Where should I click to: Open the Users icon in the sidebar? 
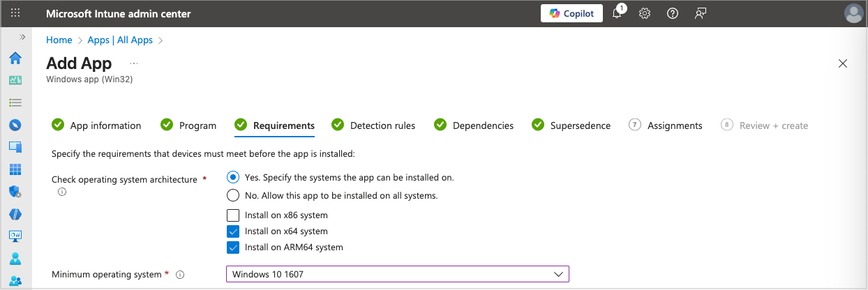(x=15, y=259)
